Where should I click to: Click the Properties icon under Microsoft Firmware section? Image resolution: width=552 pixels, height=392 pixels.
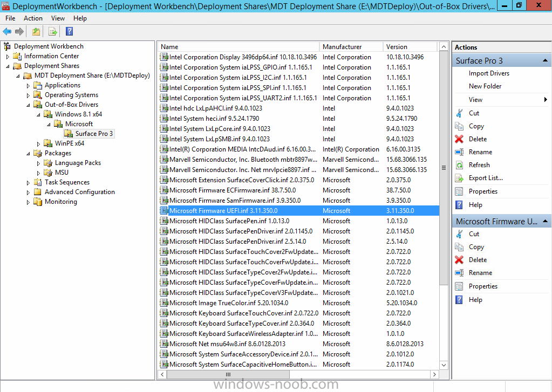point(459,286)
